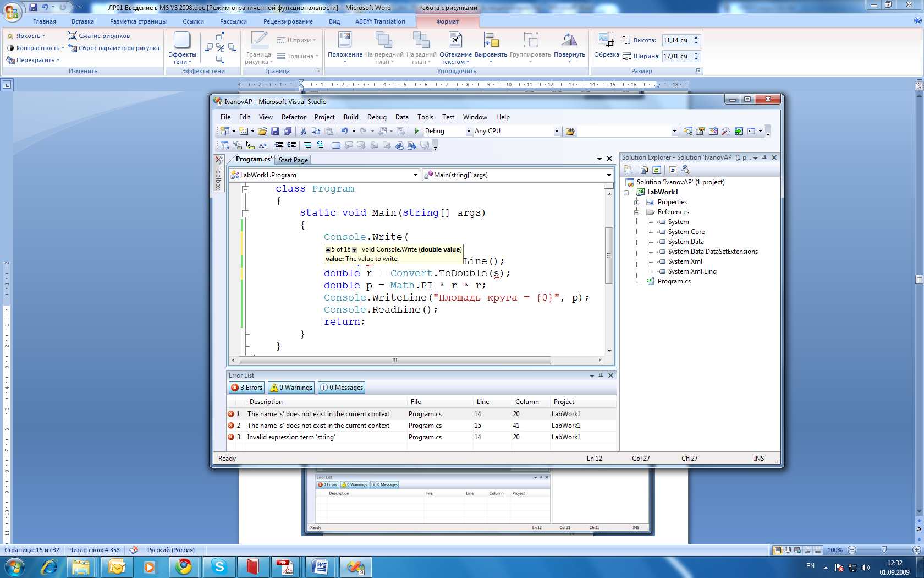Image resolution: width=924 pixels, height=578 pixels.
Task: Select the Crop (Обрезка) tool
Action: tap(606, 45)
